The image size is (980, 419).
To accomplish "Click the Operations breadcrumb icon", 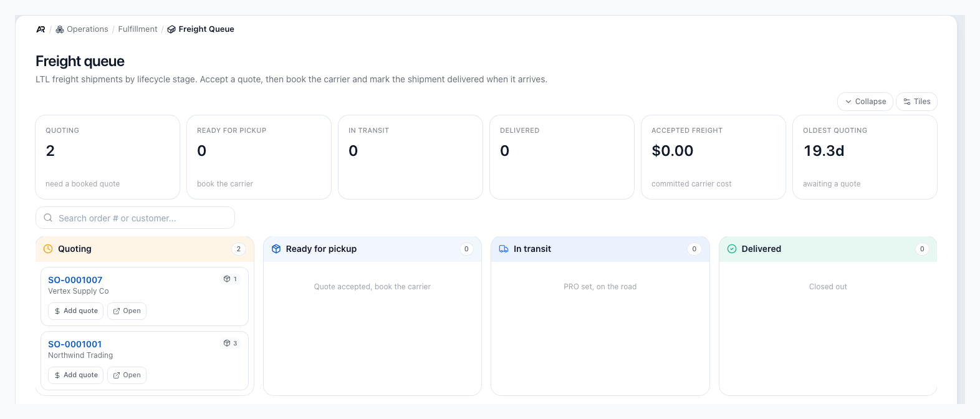I will 60,29.
